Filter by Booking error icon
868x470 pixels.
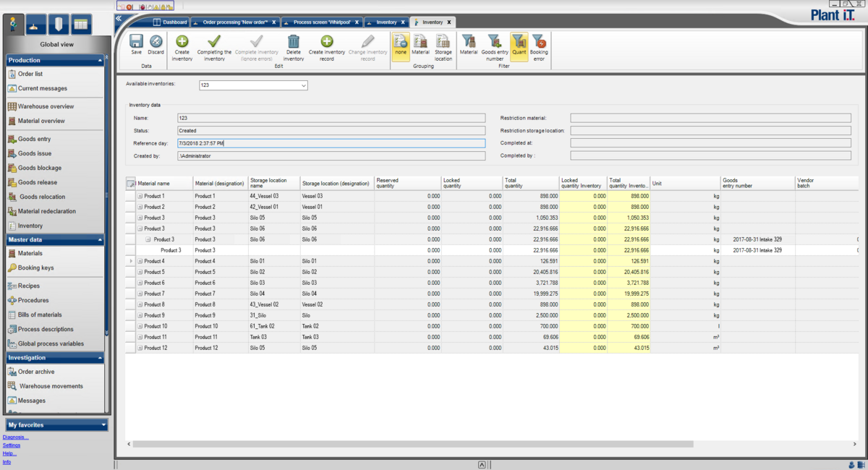[x=539, y=42]
